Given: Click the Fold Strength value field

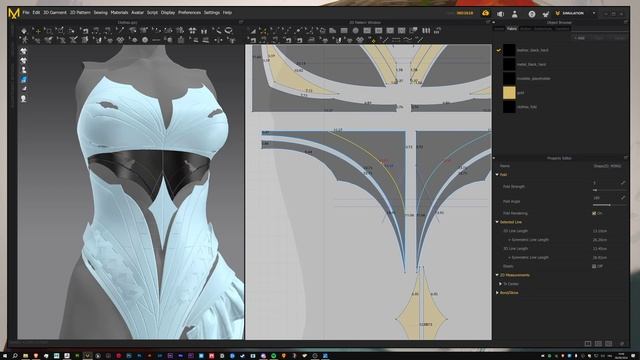Looking at the screenshot, I should pyautogui.click(x=606, y=183).
